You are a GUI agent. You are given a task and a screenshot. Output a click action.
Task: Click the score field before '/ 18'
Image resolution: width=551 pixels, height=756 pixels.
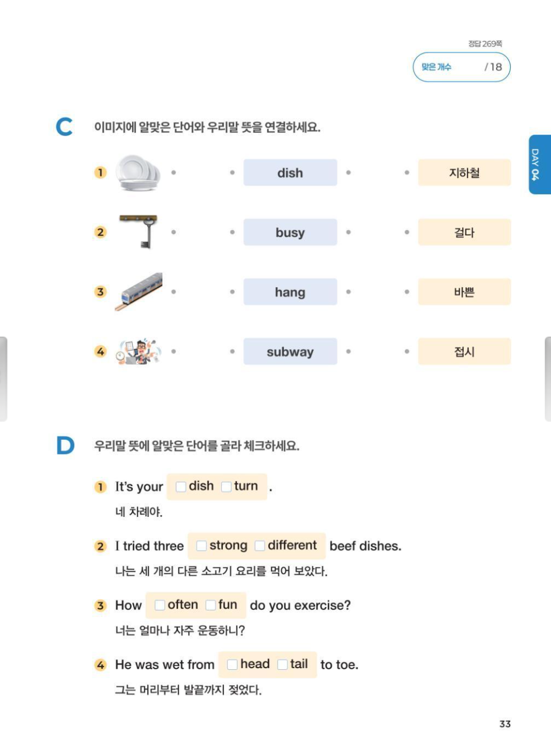[467, 67]
